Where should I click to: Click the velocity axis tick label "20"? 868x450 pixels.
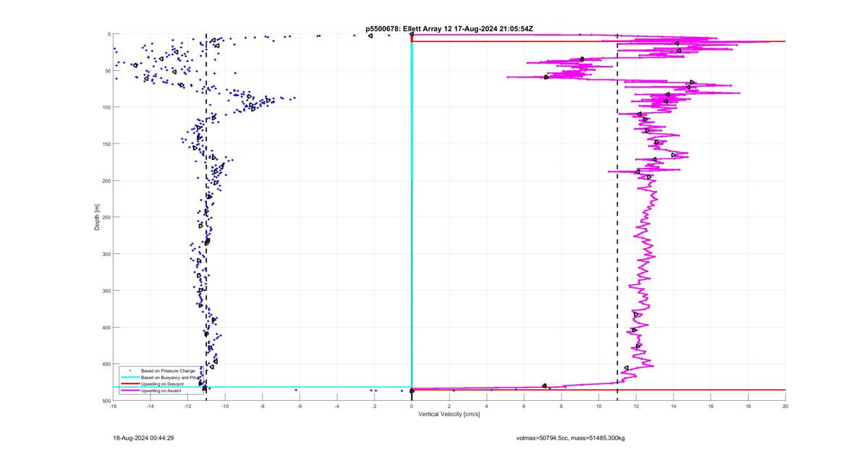pos(786,407)
